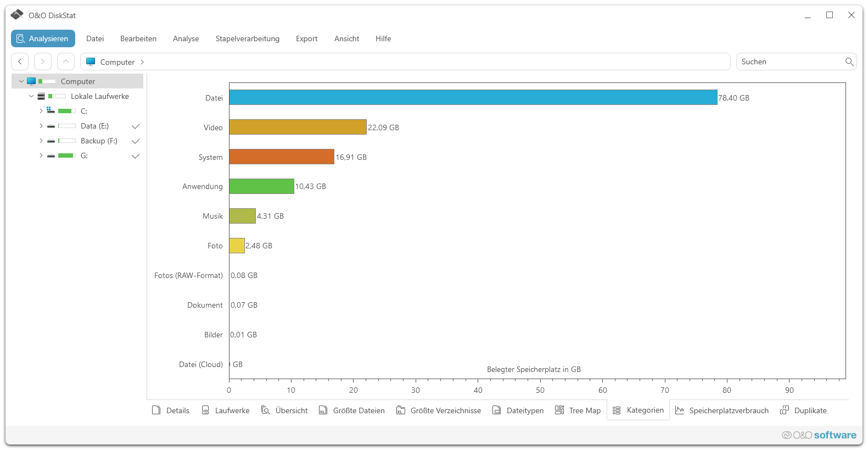Viewport: 868px width, 450px height.
Task: Click the O&O software logo link
Action: 819,435
